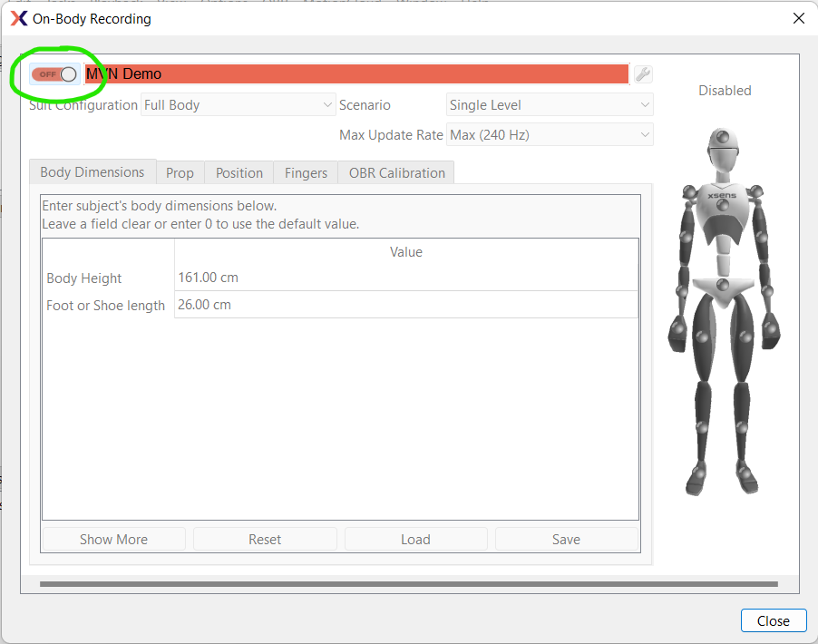Click the horizontal scrollbar at the bottom

coord(408,584)
